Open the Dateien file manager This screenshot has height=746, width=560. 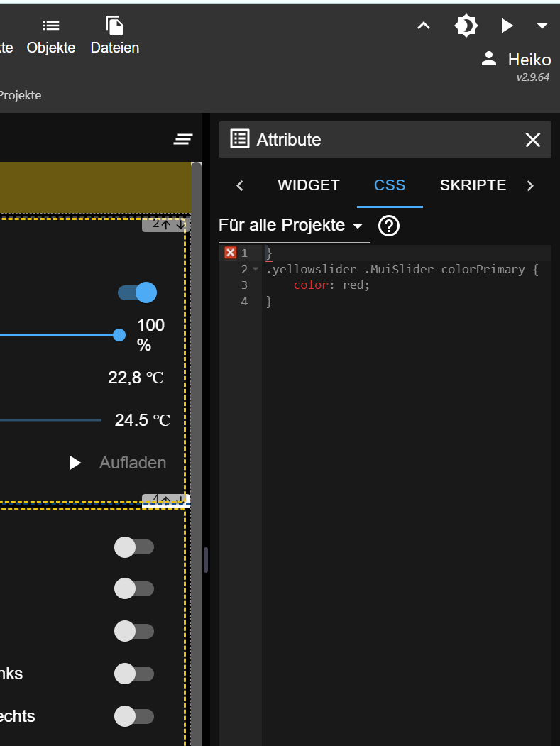coord(114,36)
